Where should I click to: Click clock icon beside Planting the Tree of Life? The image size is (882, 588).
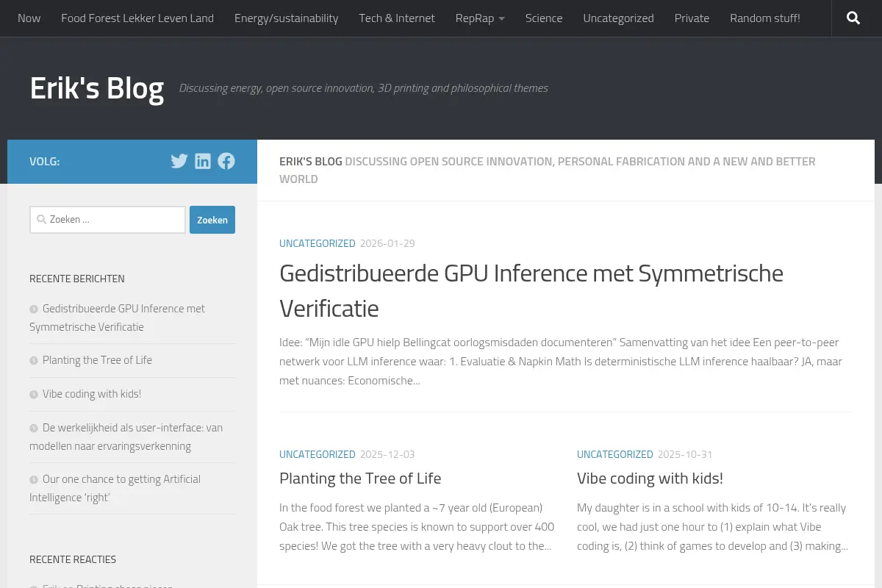coord(34,360)
